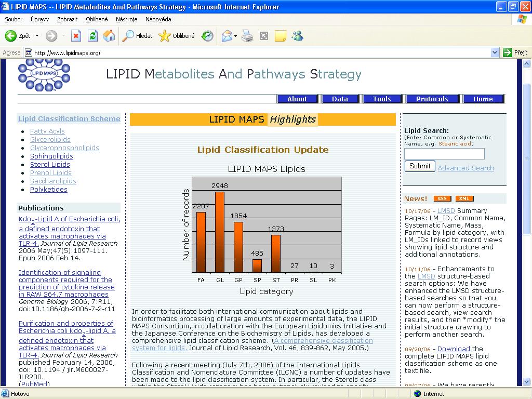The height and width of the screenshot is (399, 532).
Task: Open the Saccharolipids link
Action: click(53, 181)
